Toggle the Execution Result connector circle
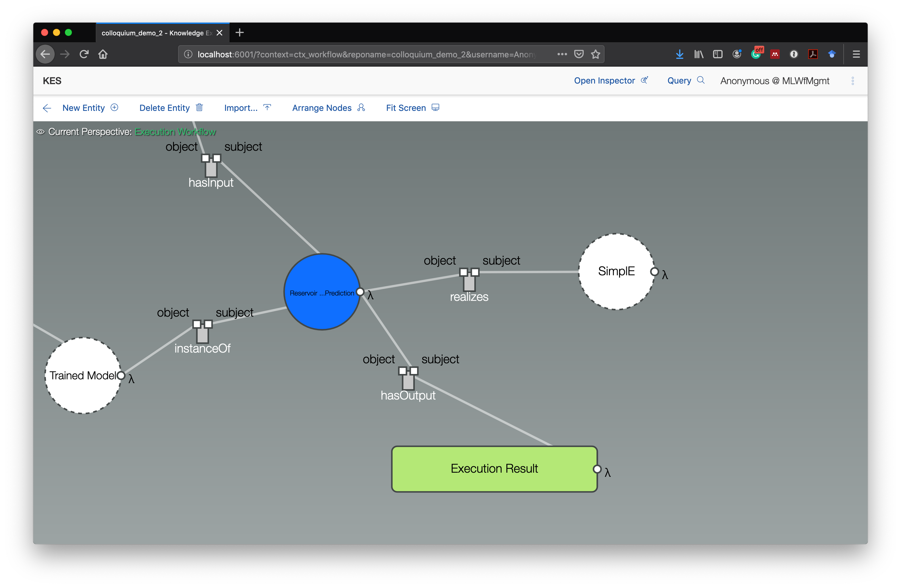 tap(597, 469)
